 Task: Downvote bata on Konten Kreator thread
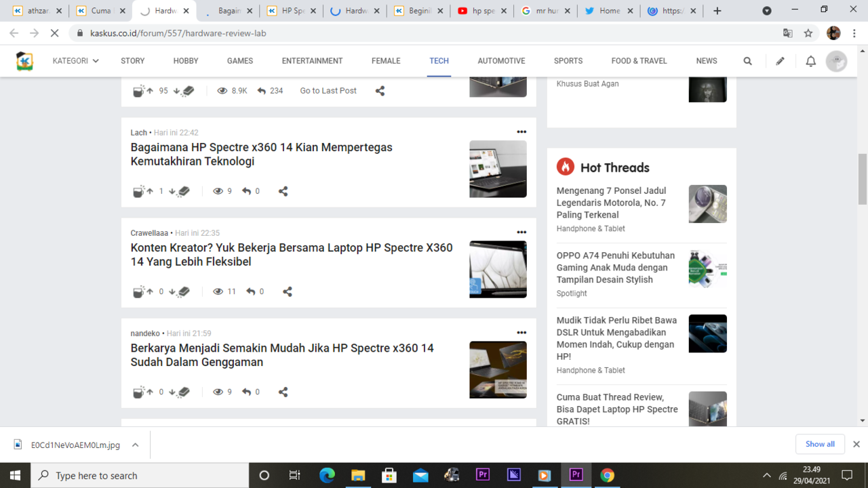click(181, 291)
